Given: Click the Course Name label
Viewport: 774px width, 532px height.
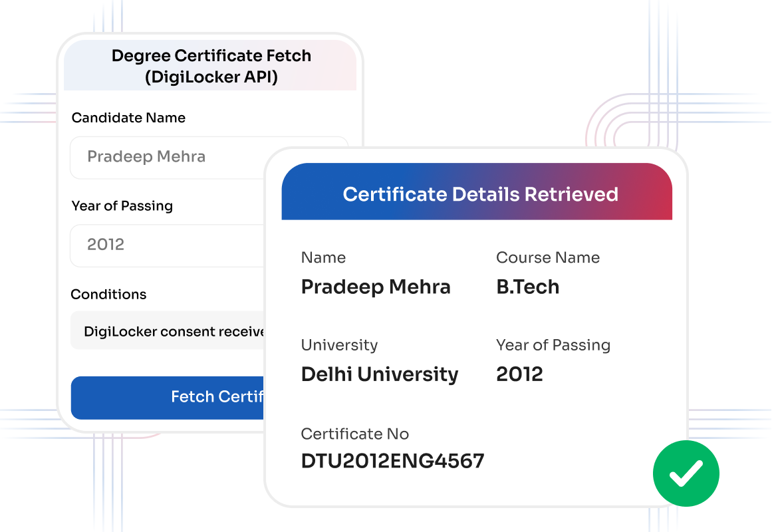Looking at the screenshot, I should click(548, 257).
